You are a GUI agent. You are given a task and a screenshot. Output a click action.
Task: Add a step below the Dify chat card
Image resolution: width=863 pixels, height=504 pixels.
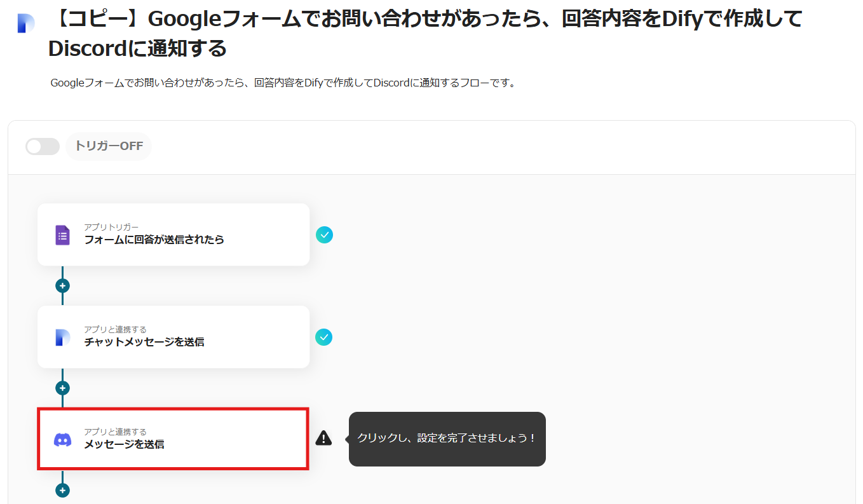(x=62, y=388)
